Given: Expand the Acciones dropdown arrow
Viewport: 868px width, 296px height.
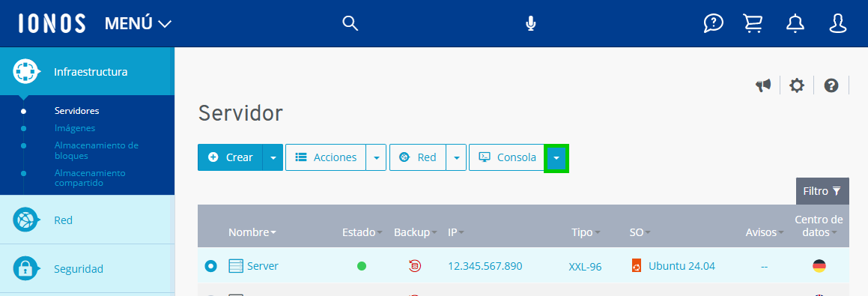Looking at the screenshot, I should pos(377,157).
